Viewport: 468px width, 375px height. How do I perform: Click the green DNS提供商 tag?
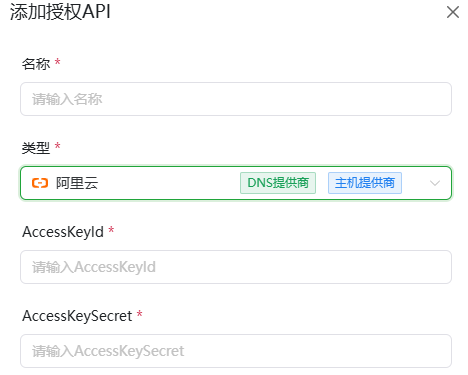[x=278, y=183]
